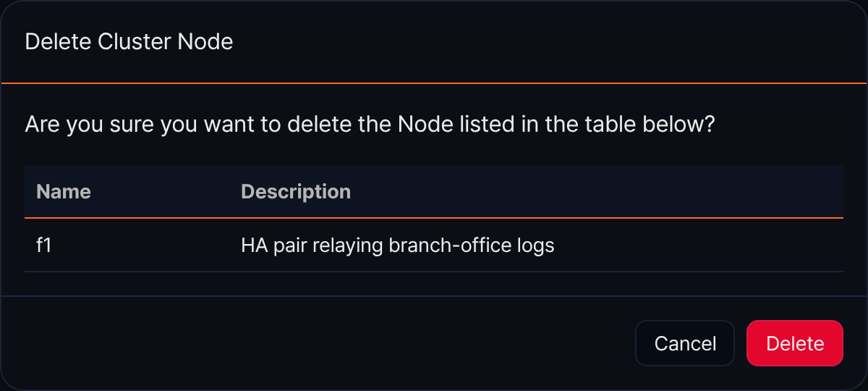Click the 'Delete Cluster Node' dialog title
This screenshot has height=391, width=868.
[x=129, y=41]
